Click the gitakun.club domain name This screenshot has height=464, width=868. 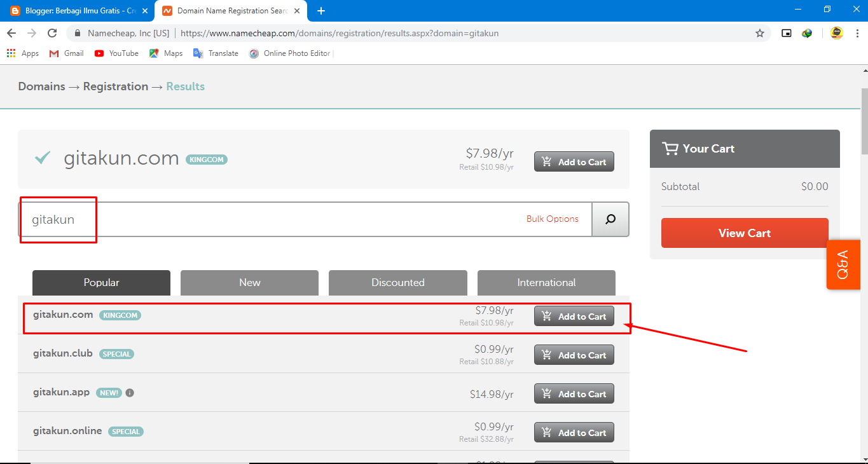tap(63, 353)
